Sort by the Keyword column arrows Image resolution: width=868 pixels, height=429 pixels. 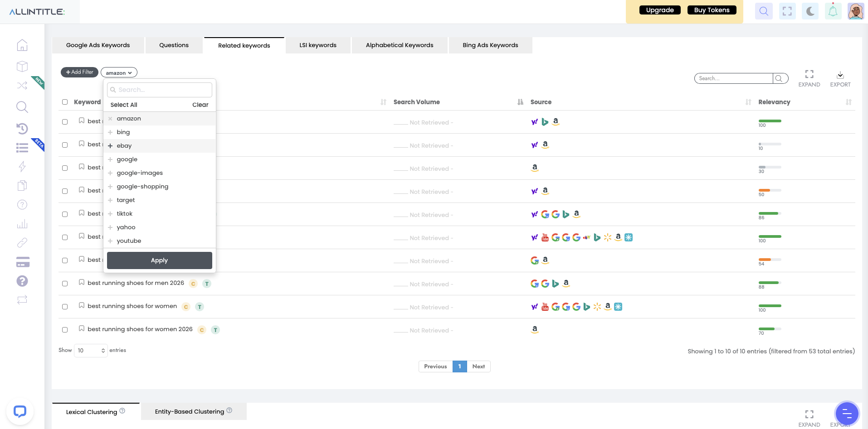coord(383,102)
